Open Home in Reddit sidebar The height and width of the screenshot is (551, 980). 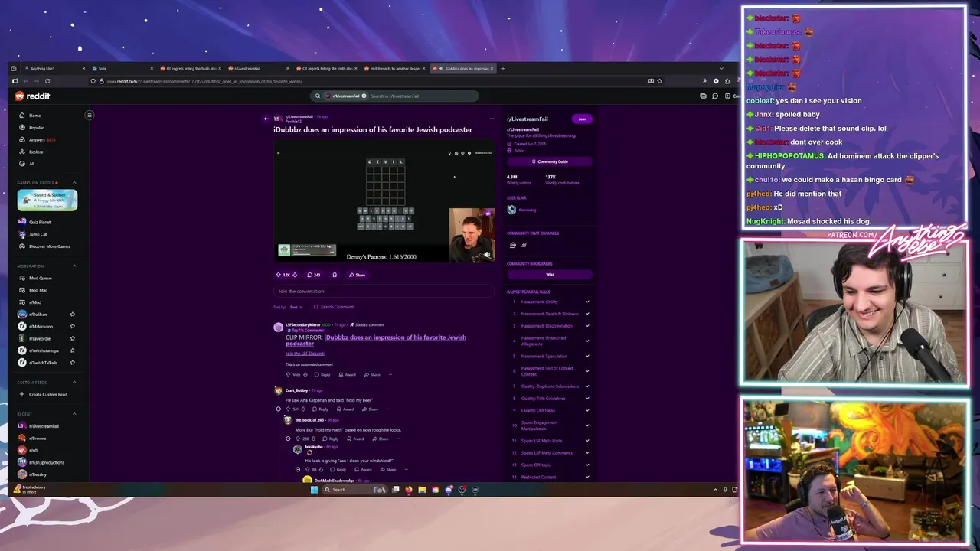[x=35, y=116]
